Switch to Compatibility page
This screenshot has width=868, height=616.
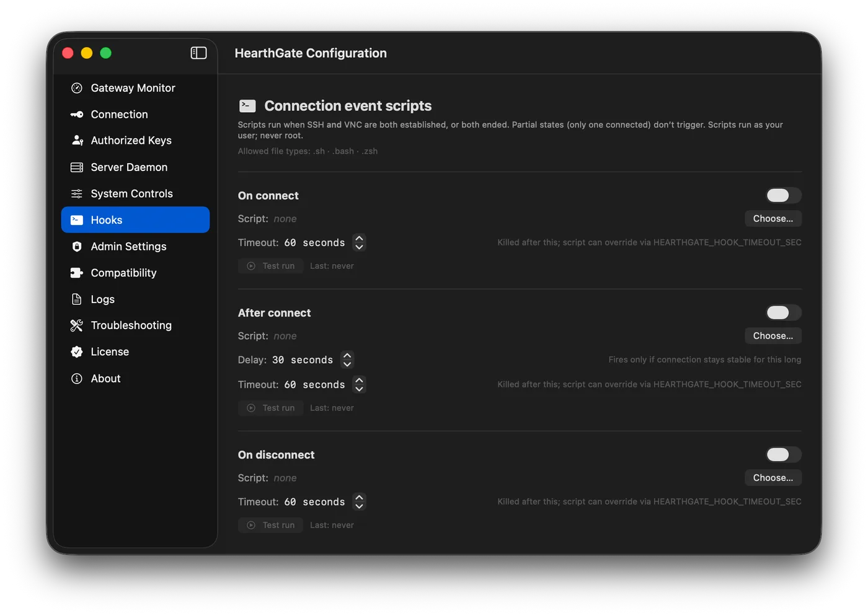pos(135,273)
